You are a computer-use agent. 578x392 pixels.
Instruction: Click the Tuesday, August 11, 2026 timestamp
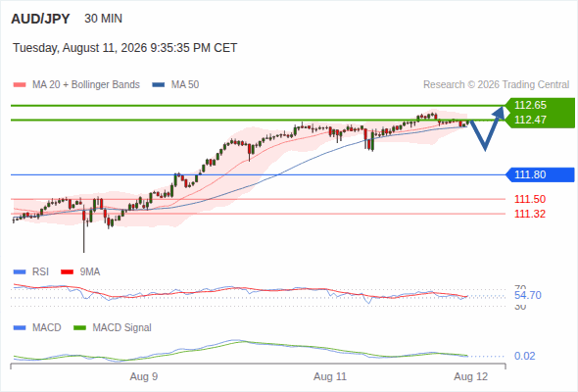point(125,48)
